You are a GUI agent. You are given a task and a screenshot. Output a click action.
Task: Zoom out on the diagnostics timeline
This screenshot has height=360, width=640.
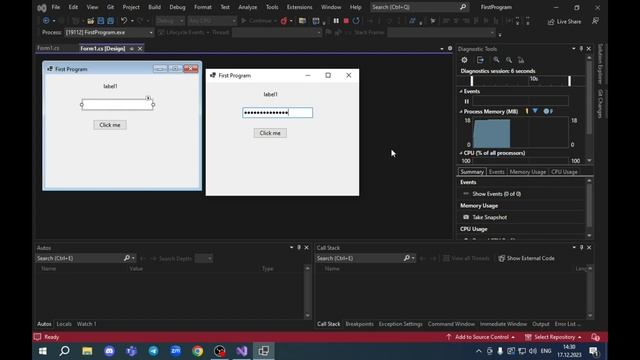(509, 60)
